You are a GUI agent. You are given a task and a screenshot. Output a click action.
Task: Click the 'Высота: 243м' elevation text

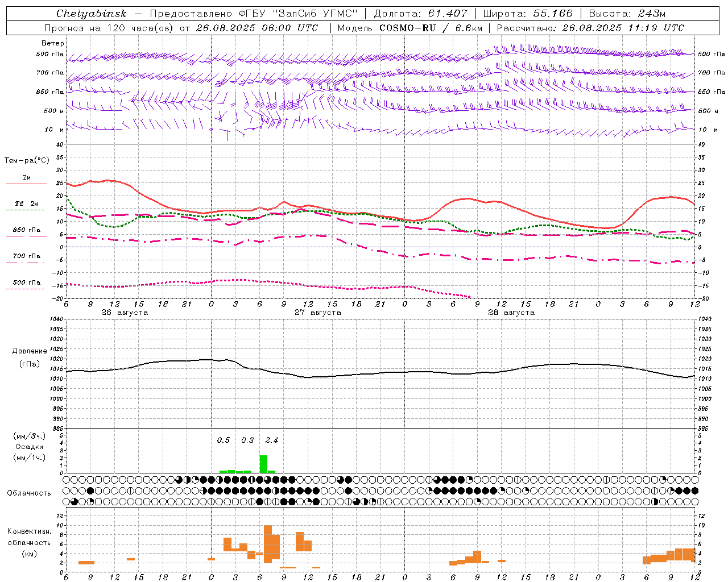click(x=627, y=14)
